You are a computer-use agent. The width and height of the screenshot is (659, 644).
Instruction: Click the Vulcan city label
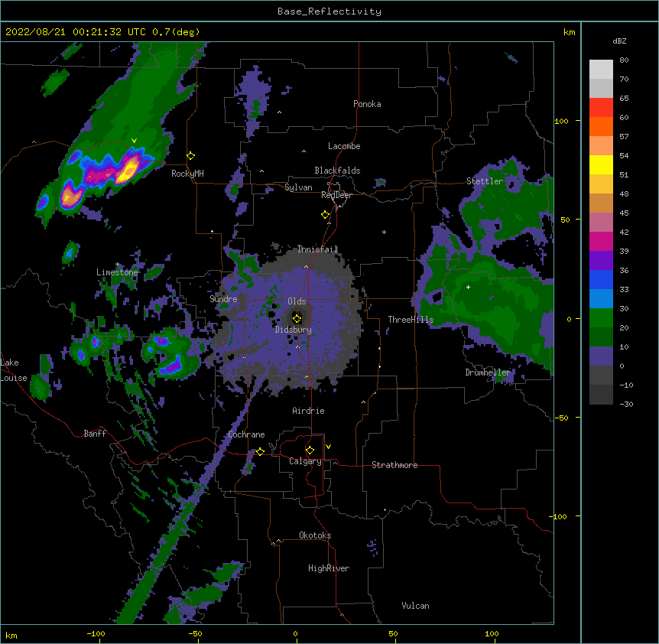415,606
